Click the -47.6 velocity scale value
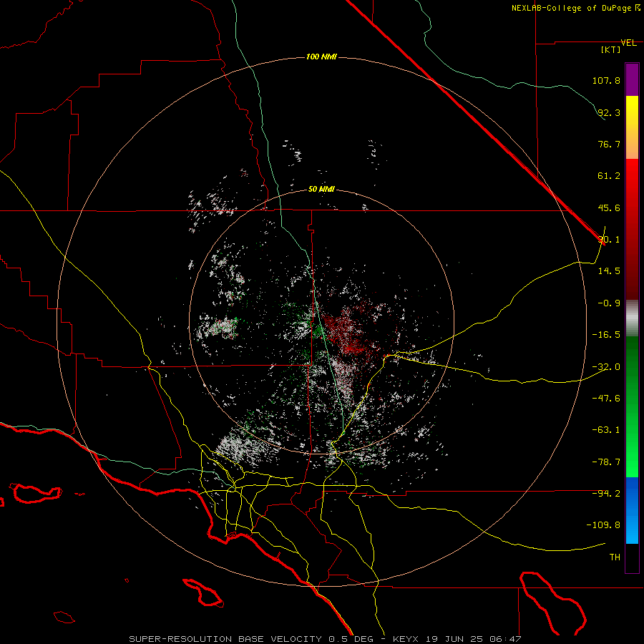Screen dimensions: 644x644 606,398
